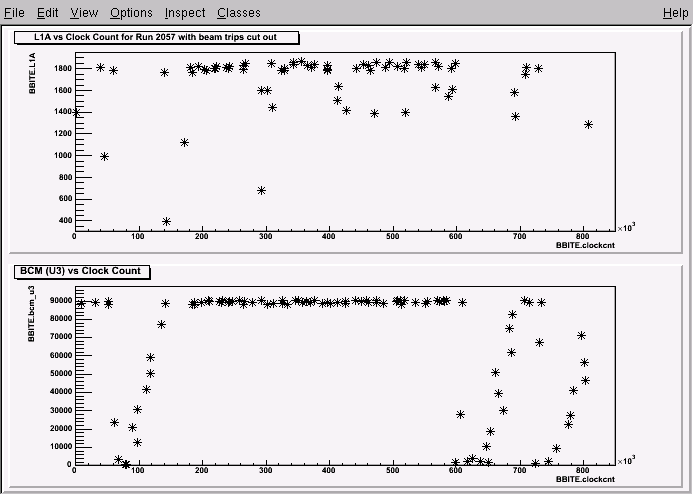Image resolution: width=693 pixels, height=495 pixels.
Task: Click the 500 x-axis label in the top plot
Action: [x=392, y=236]
